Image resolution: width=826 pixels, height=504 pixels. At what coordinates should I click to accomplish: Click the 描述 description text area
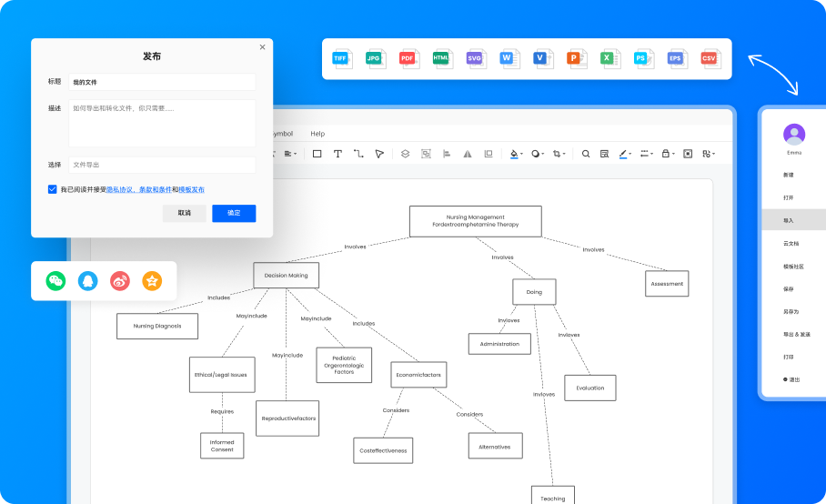[162, 123]
